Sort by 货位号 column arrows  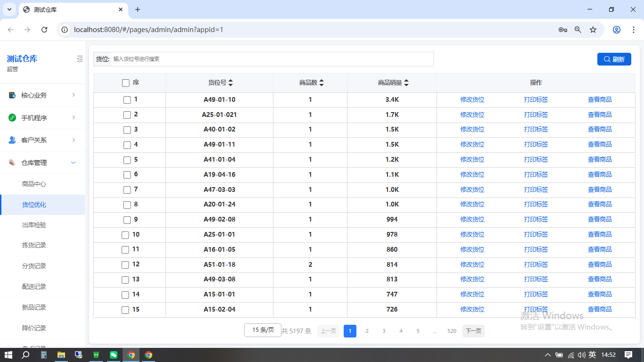[231, 83]
